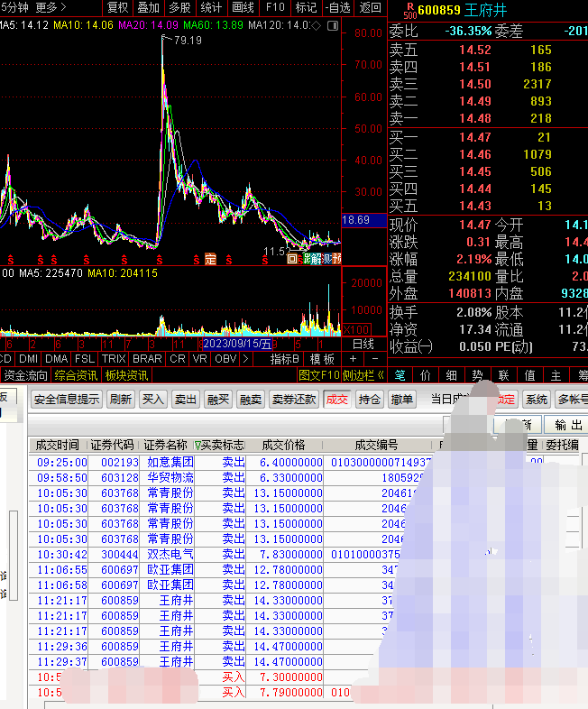Click the 标记 mark button
The height and width of the screenshot is (709, 588).
306,7
